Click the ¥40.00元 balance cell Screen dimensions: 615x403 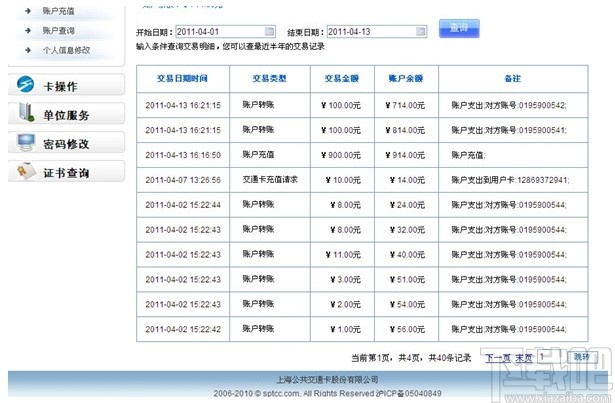[408, 255]
